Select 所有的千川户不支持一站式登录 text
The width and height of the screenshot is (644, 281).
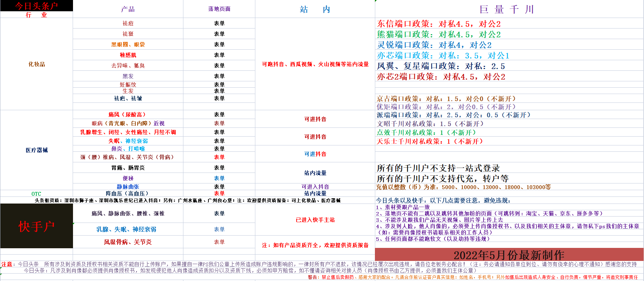[438, 168]
